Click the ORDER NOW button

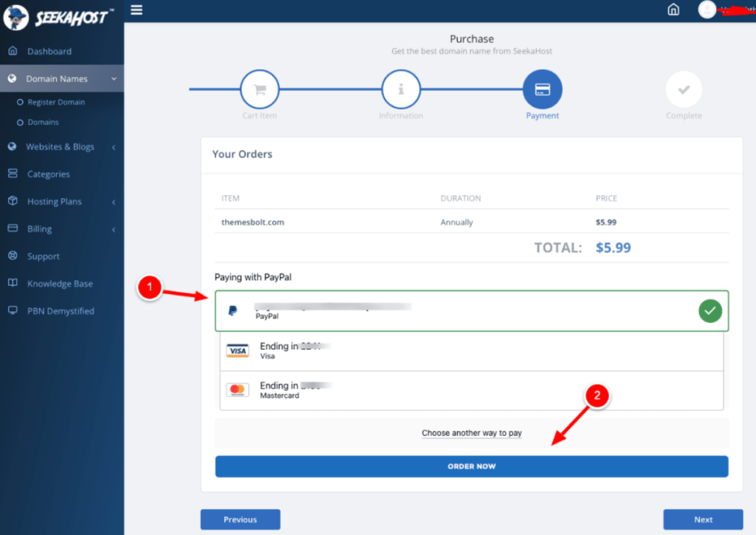point(472,466)
